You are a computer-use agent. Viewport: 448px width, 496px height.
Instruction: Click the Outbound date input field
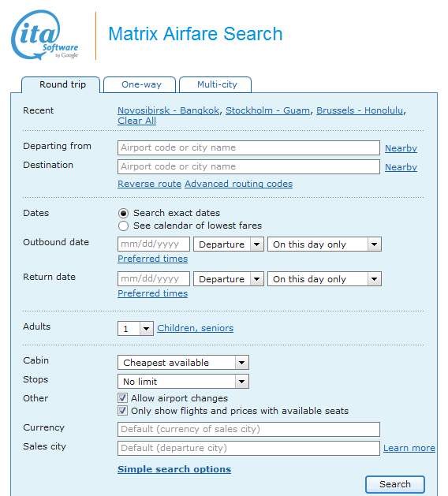(x=154, y=244)
